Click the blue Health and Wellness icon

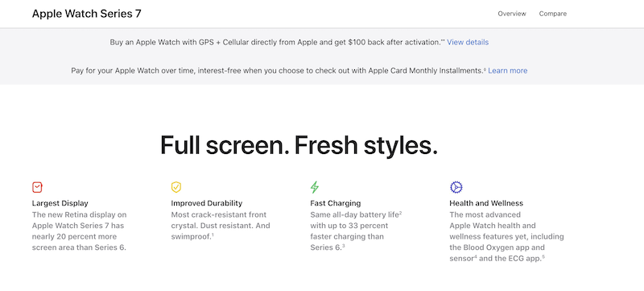click(456, 188)
